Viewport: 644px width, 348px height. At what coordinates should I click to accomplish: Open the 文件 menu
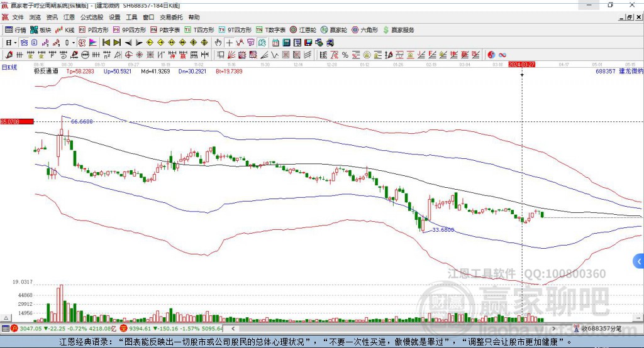18,17
